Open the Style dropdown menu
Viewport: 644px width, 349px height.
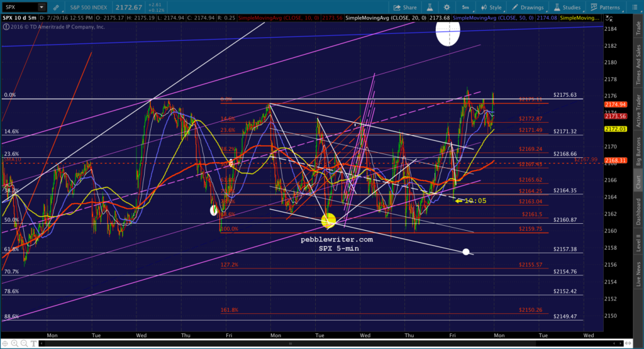(x=492, y=8)
